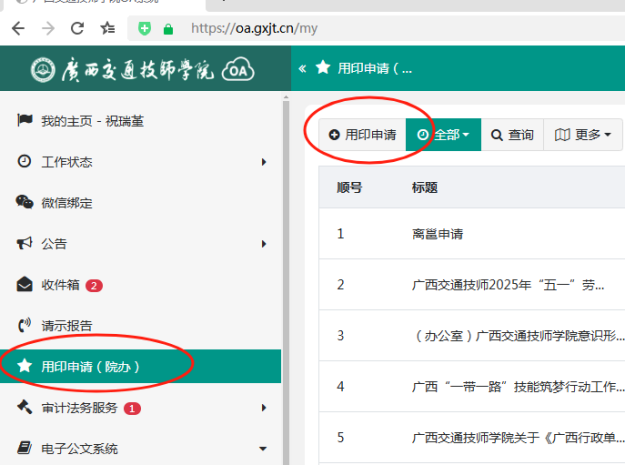The width and height of the screenshot is (625, 465).
Task: Click the 查询 search button
Action: [x=512, y=135]
